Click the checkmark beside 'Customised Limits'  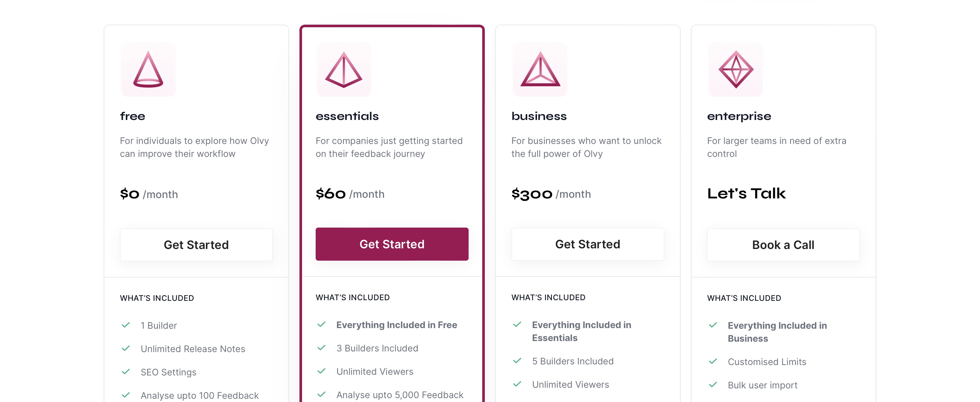tap(713, 362)
